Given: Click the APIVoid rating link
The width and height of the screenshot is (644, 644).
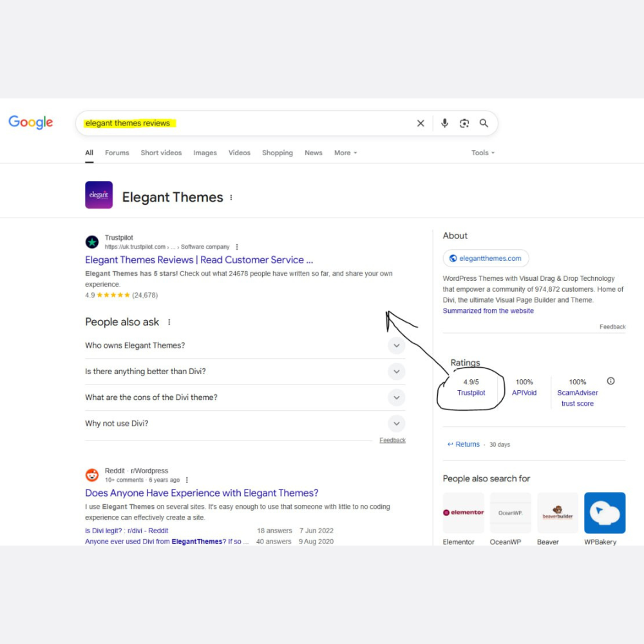Looking at the screenshot, I should (524, 393).
